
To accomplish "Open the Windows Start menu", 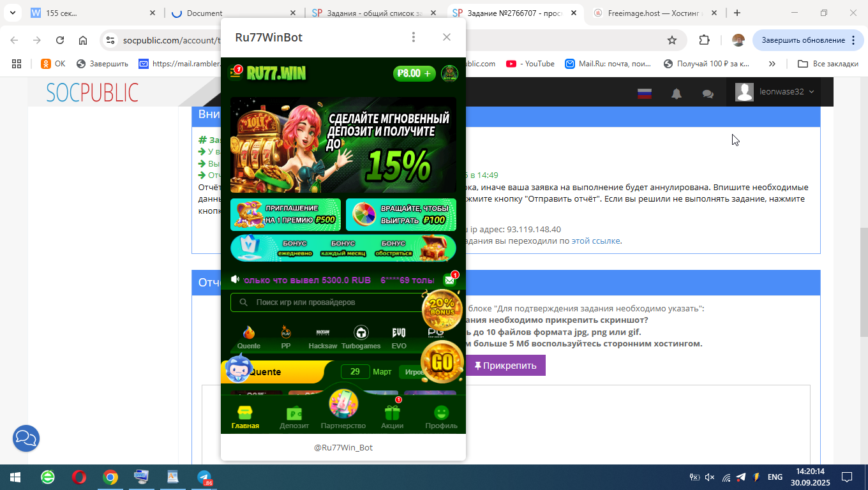I will pyautogui.click(x=14, y=477).
